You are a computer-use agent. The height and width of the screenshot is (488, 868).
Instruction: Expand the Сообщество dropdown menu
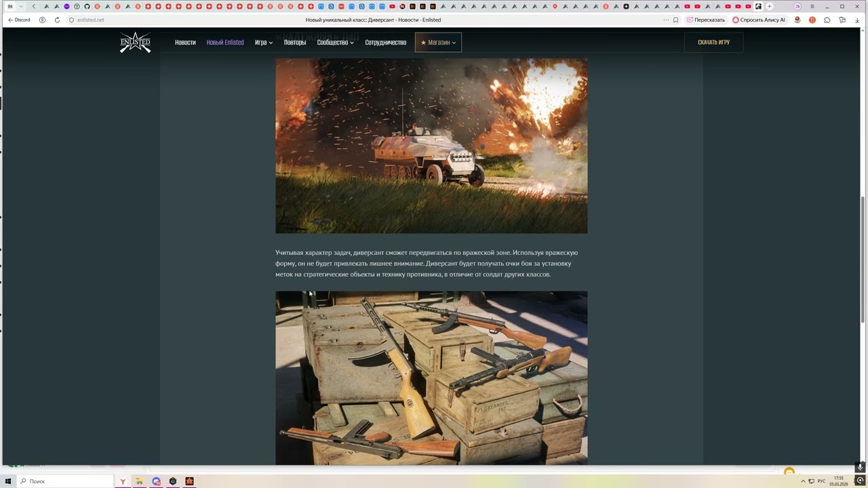pos(335,43)
